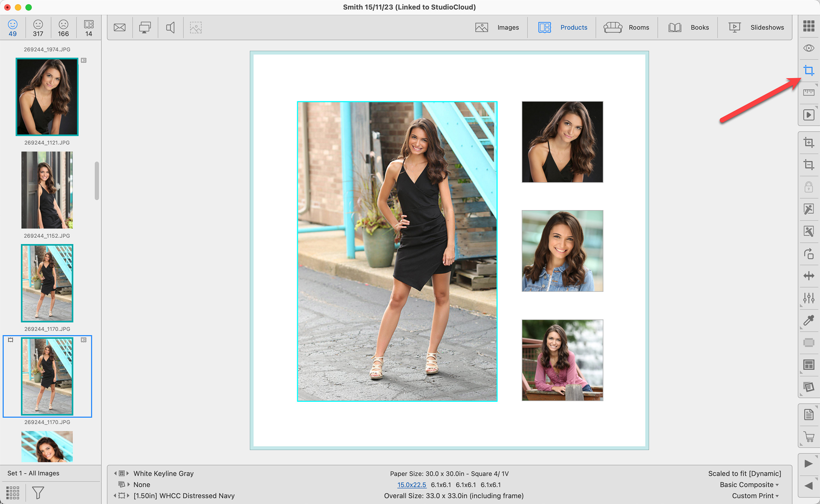Select the crop tool icon

click(x=808, y=71)
